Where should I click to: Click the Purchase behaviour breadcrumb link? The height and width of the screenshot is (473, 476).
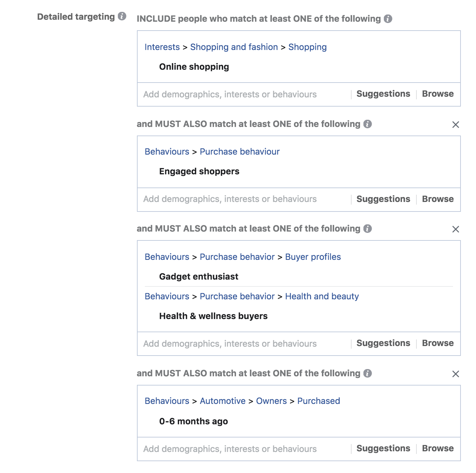[239, 152]
